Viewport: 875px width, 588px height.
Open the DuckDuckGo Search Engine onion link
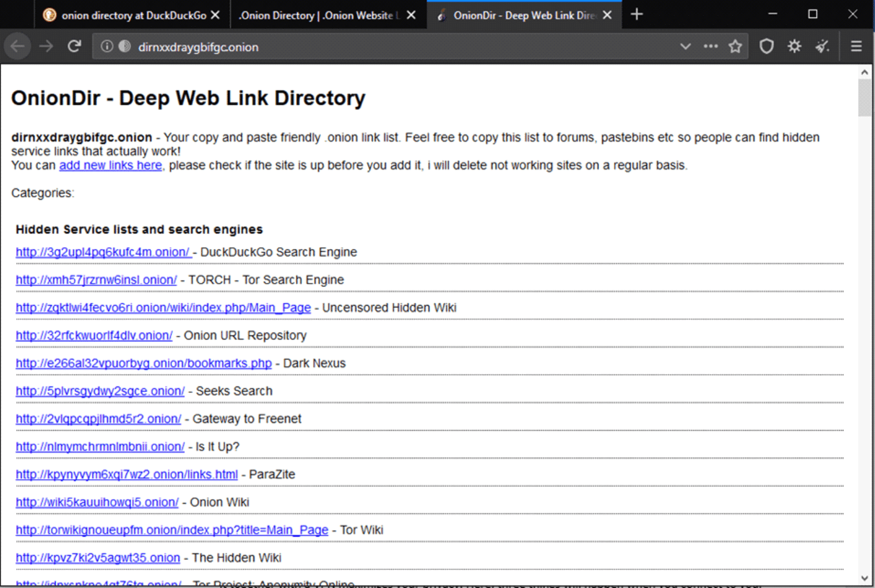click(x=103, y=252)
